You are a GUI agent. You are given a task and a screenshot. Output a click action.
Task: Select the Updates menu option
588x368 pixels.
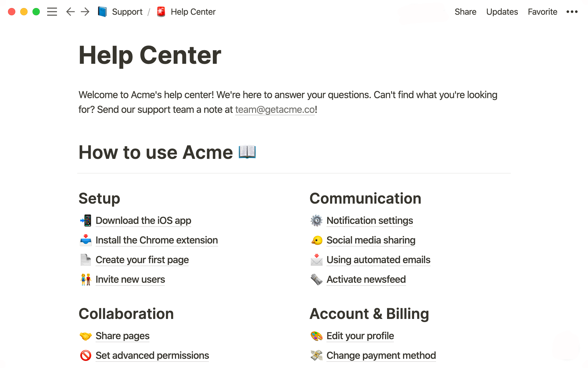[x=502, y=11]
